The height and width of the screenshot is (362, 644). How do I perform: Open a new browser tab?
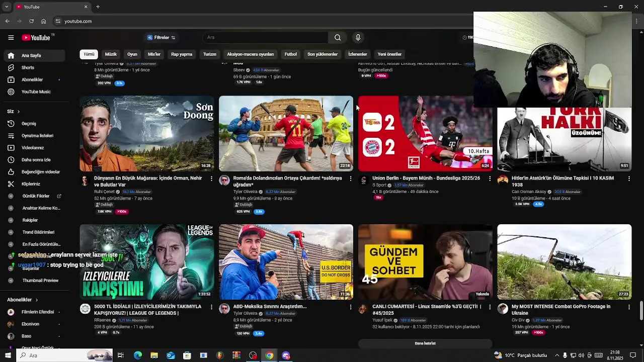tap(98, 7)
